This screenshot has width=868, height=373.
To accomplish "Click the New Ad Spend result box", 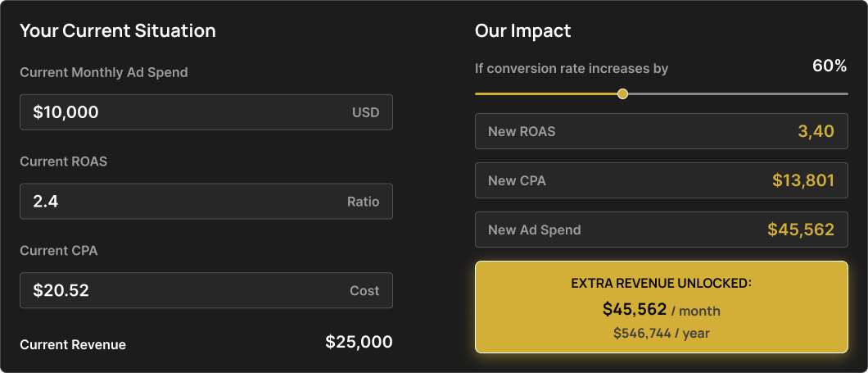I will coord(661,230).
